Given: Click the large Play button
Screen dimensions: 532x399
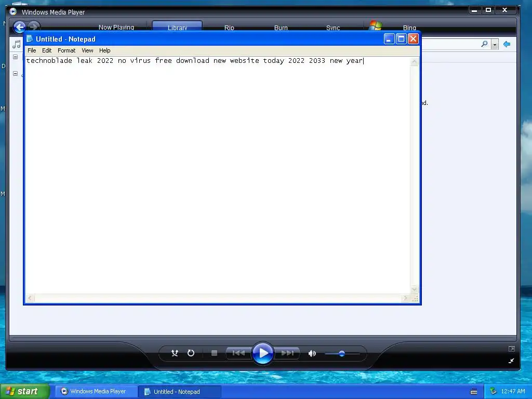Looking at the screenshot, I should (x=263, y=353).
